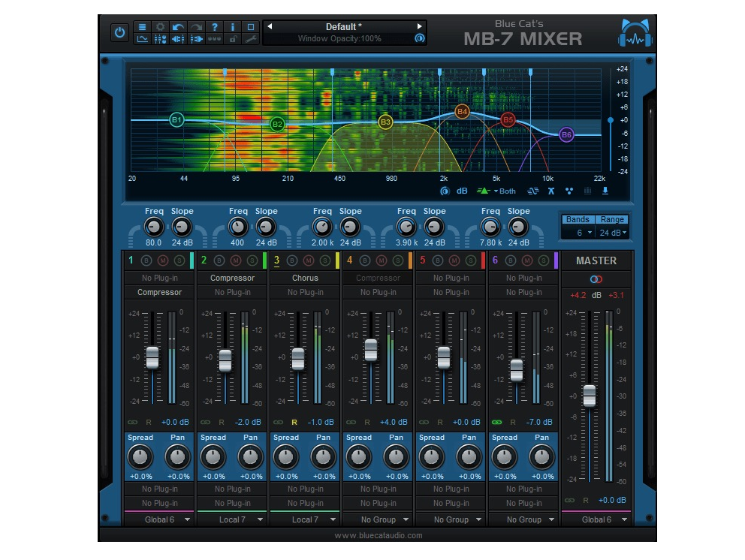Click the Default preset name
The width and height of the screenshot is (745, 560).
click(343, 26)
